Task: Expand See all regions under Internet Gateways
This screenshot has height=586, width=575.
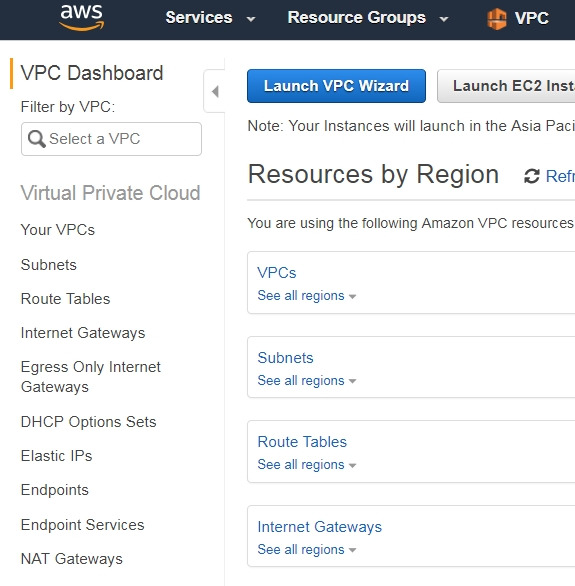Action: [x=306, y=550]
